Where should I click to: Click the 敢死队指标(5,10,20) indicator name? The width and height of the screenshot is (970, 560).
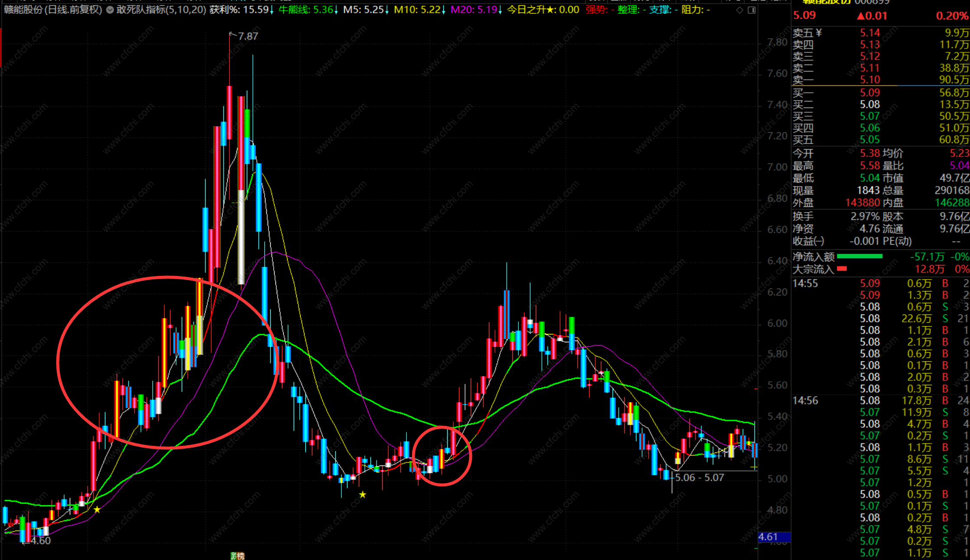point(161,10)
